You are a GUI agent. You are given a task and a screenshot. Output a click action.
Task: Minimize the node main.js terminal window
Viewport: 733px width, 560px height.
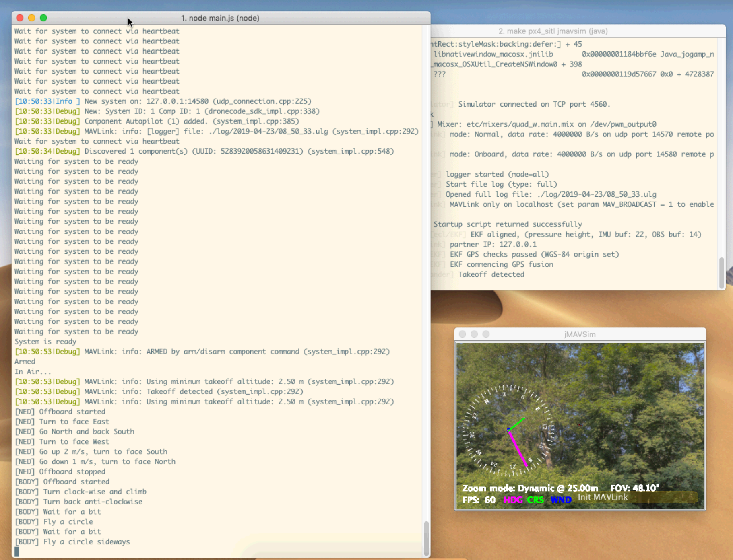(32, 18)
